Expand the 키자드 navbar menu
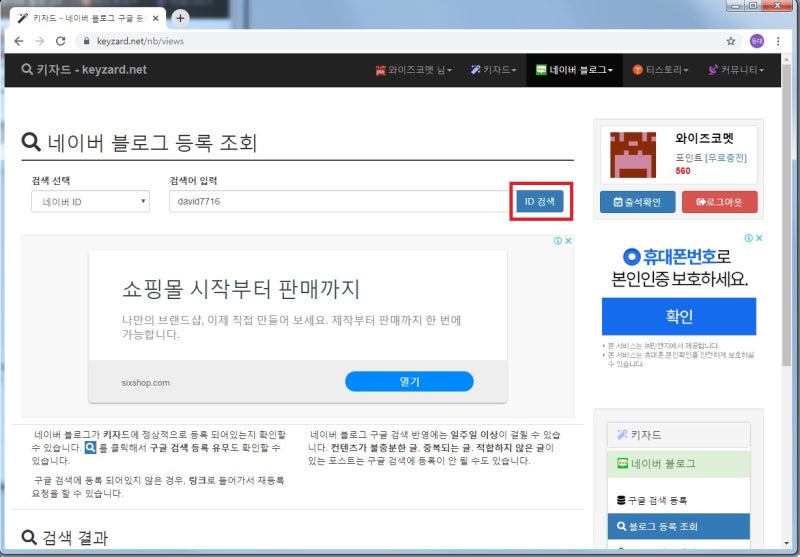The height and width of the screenshot is (557, 800). click(x=493, y=70)
